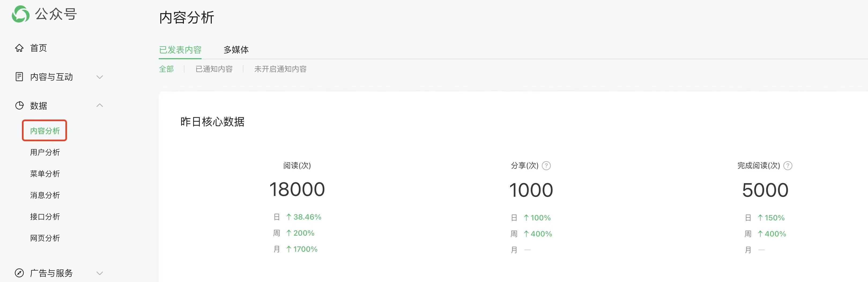This screenshot has height=282, width=868.
Task: Filter by 未开启通知内容
Action: point(280,69)
